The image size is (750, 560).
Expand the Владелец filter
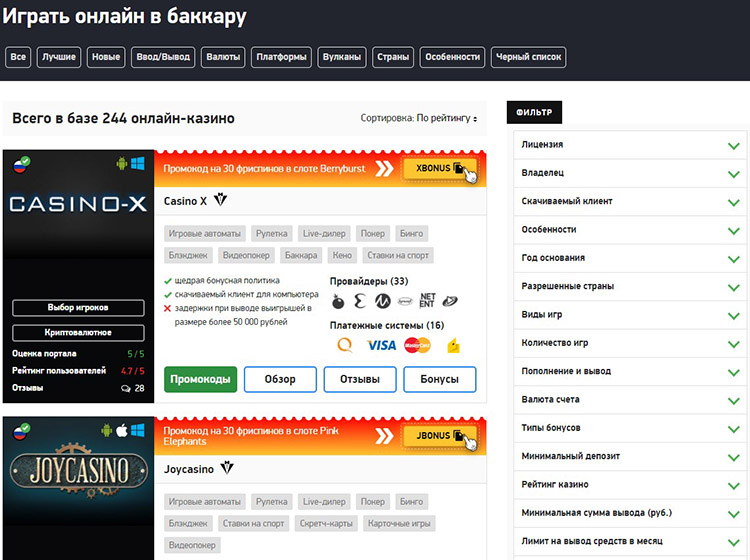click(x=630, y=173)
